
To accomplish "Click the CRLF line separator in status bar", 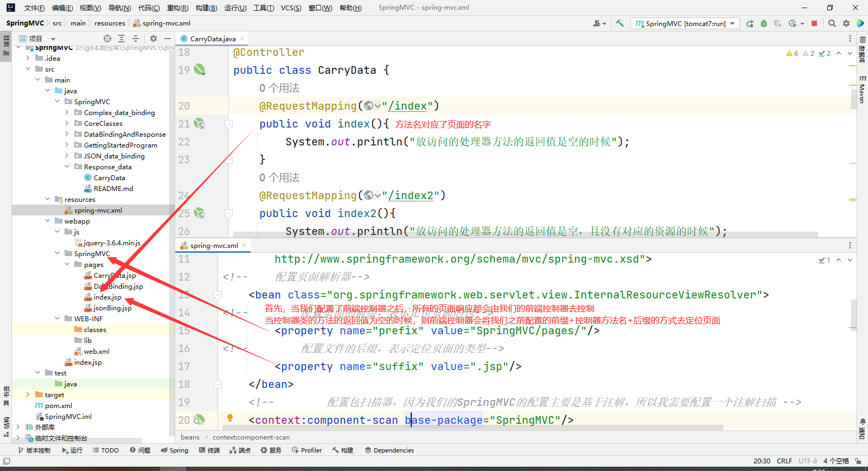I will click(x=784, y=461).
